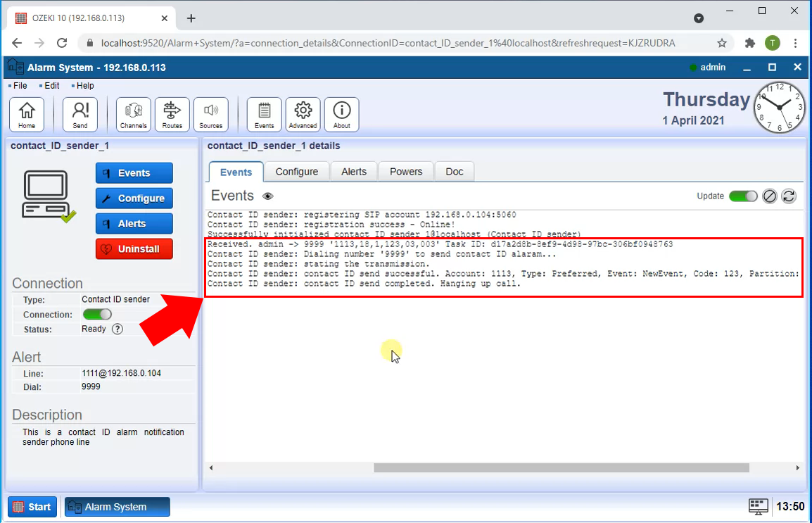
Task: Click the Alarm System app logo icon
Action: click(15, 68)
